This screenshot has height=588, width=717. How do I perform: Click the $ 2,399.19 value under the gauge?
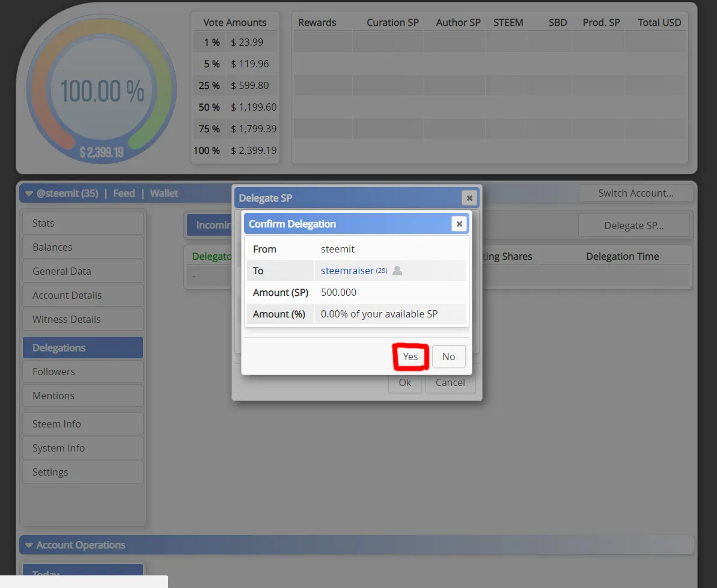click(102, 152)
